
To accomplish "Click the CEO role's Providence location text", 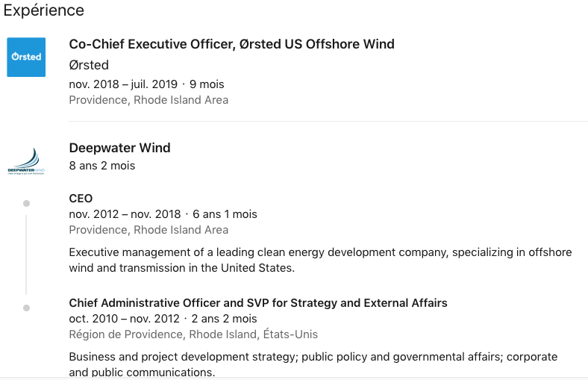I will (x=148, y=230).
